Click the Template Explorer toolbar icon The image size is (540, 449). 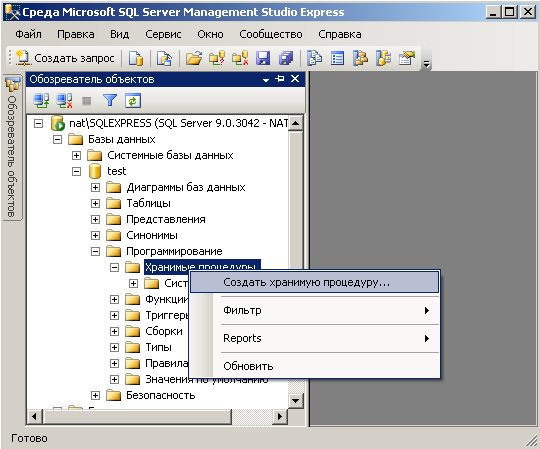[383, 58]
